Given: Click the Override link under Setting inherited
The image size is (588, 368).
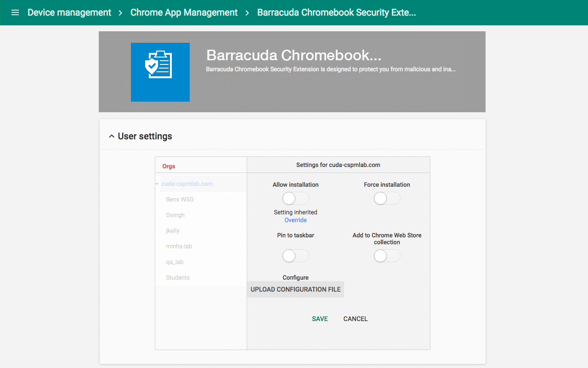Looking at the screenshot, I should pos(295,220).
